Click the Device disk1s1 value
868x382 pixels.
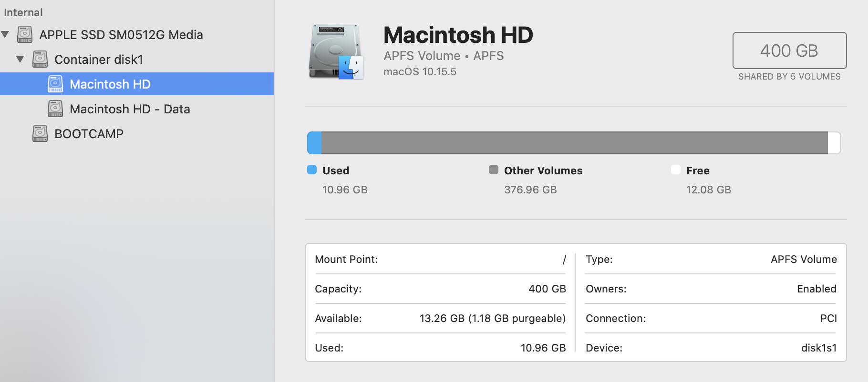click(x=818, y=348)
